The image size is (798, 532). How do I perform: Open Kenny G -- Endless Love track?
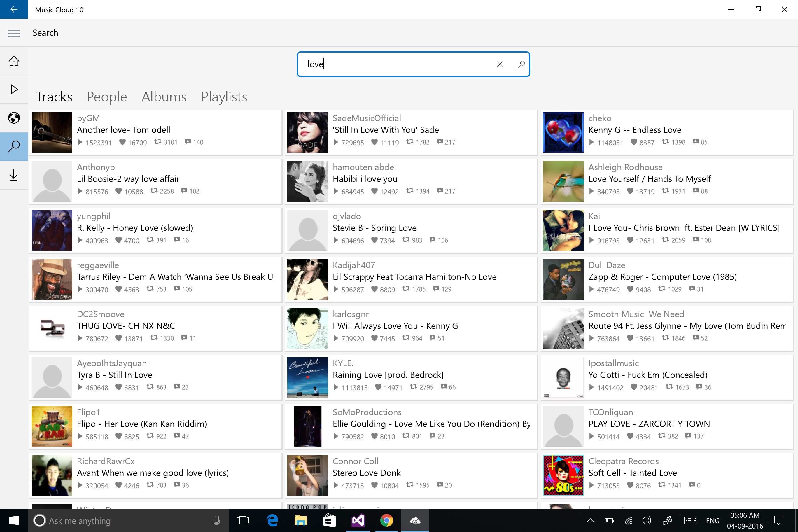pyautogui.click(x=634, y=130)
